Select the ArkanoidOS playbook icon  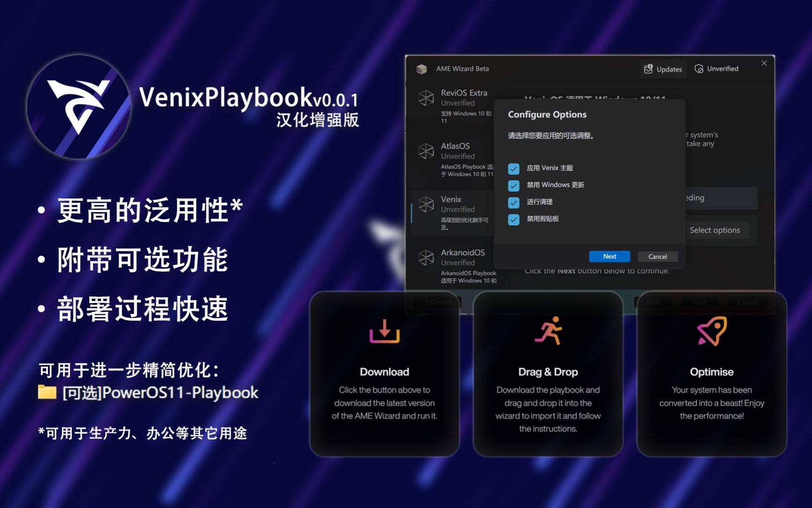click(x=426, y=257)
